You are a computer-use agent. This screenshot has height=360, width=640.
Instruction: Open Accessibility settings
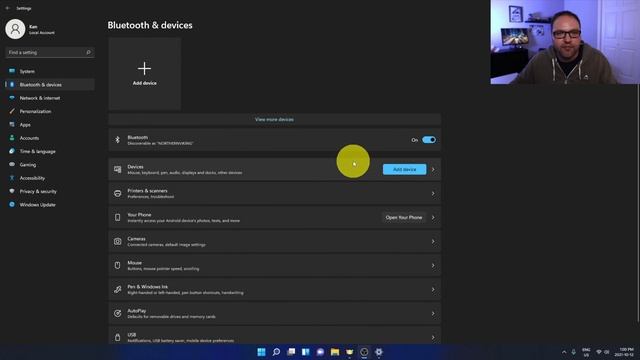49,178
